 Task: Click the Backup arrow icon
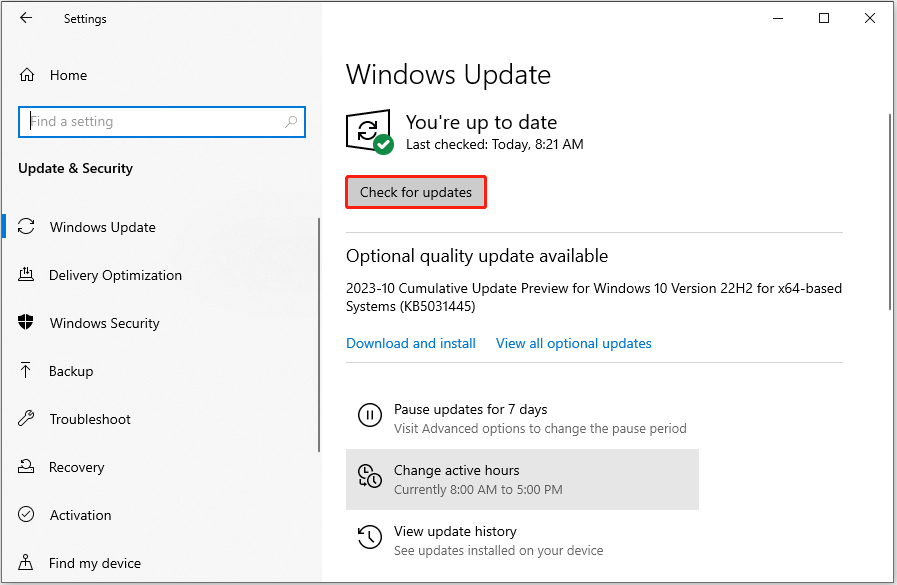click(x=27, y=371)
